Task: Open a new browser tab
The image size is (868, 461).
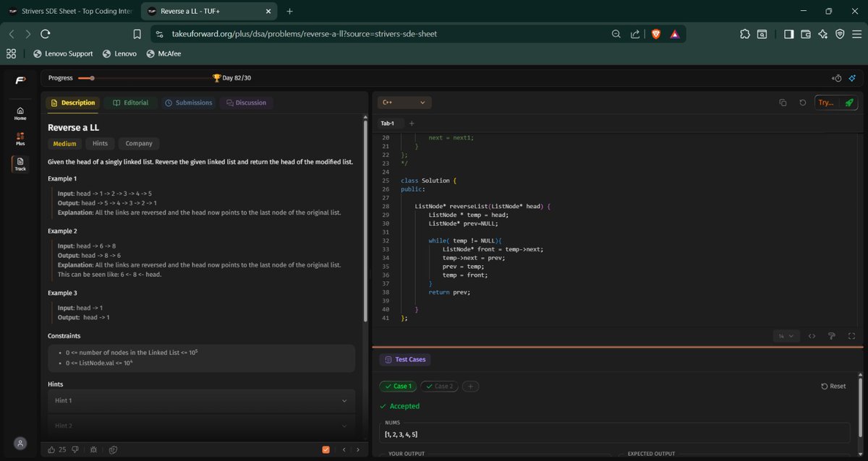Action: coord(289,12)
